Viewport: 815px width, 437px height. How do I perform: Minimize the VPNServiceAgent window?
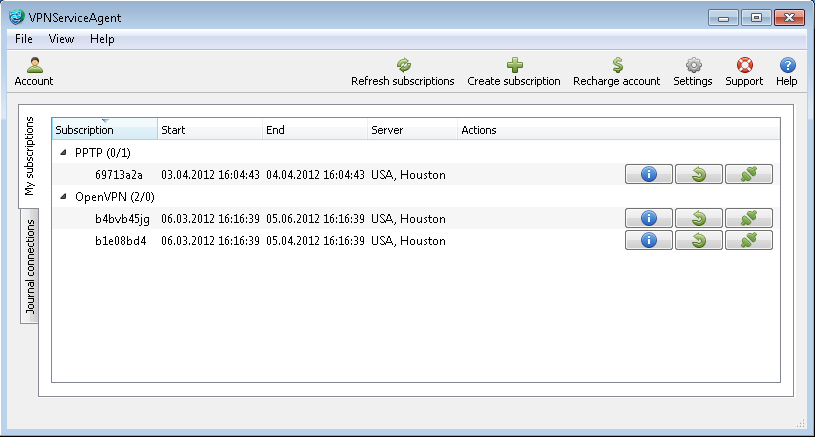723,18
